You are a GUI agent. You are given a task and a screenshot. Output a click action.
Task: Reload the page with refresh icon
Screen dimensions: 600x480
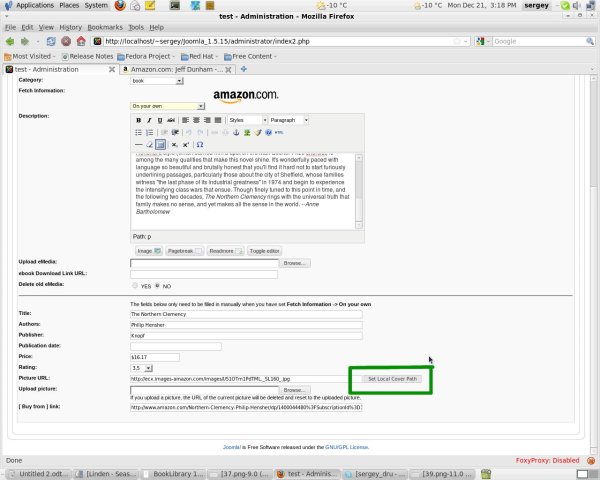point(51,41)
